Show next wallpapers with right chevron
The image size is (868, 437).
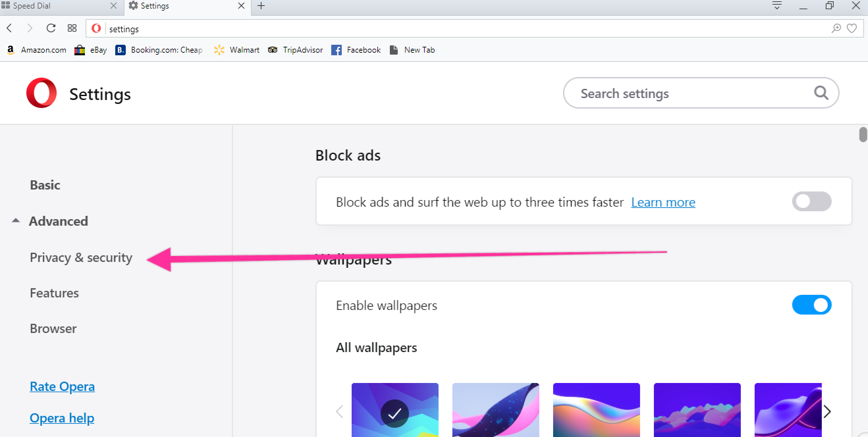[x=827, y=411]
